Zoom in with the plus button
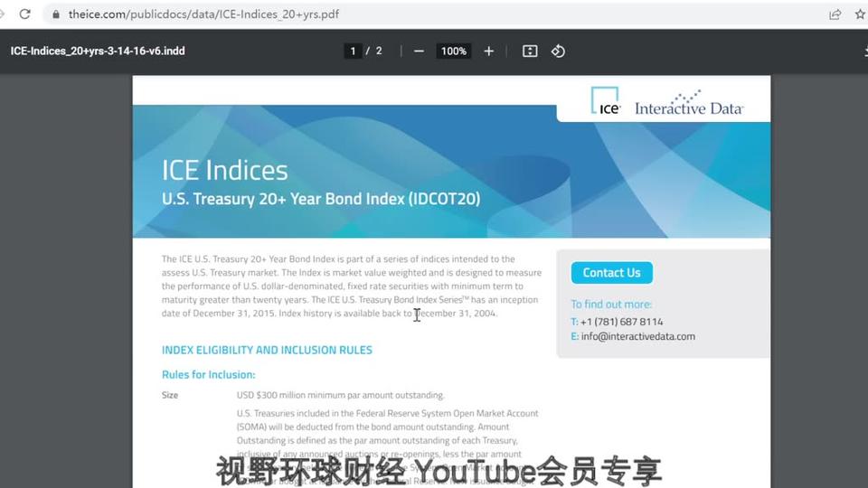The width and height of the screenshot is (868, 488). click(489, 51)
